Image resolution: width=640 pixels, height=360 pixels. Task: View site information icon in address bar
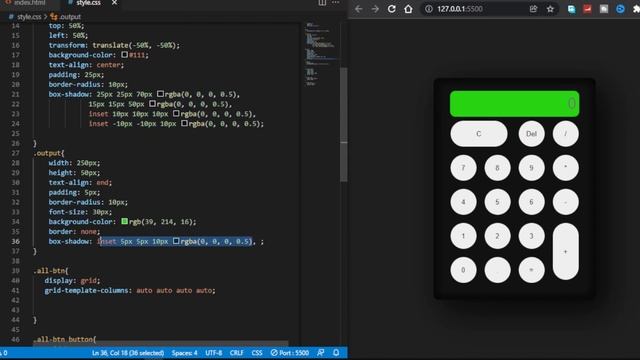point(429,9)
